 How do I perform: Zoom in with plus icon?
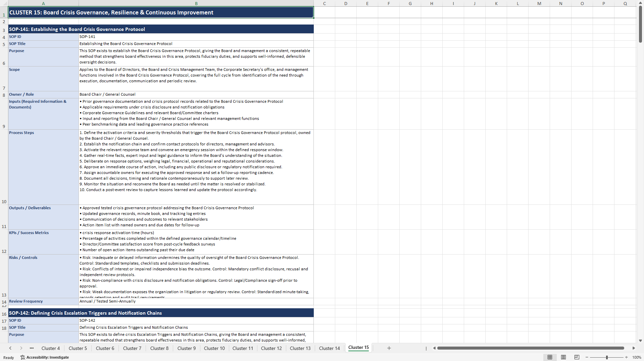626,357
